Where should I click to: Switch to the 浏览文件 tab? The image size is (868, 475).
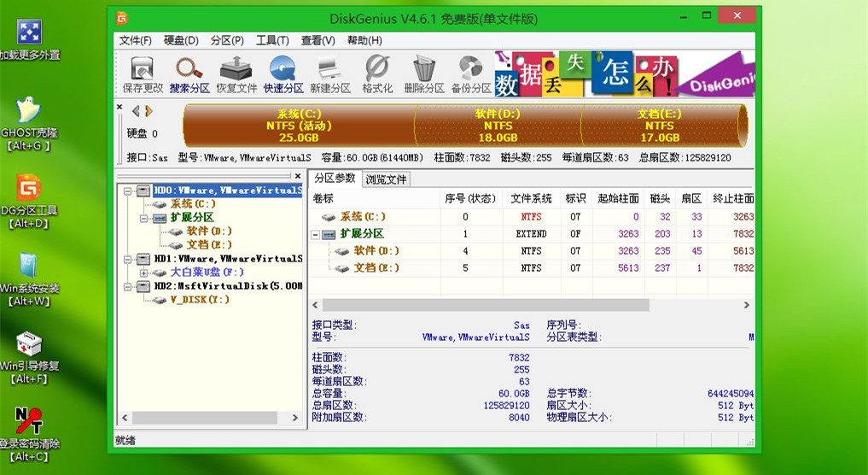[x=387, y=179]
